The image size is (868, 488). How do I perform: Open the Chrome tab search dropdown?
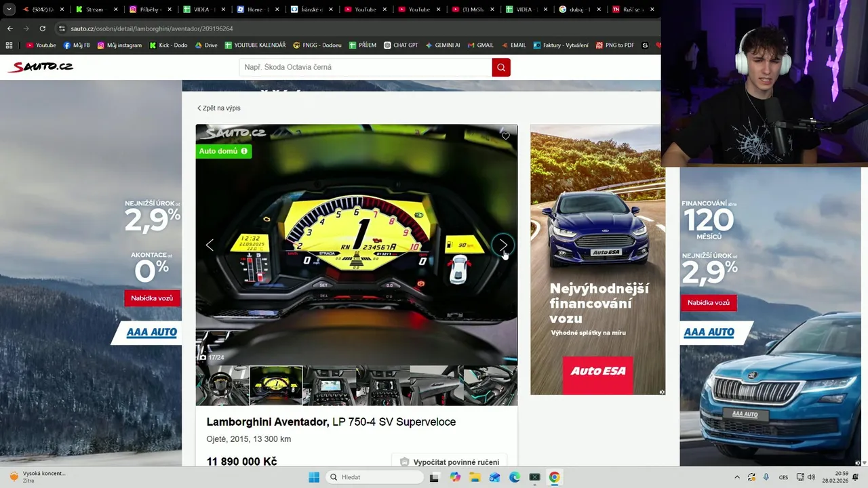point(9,9)
